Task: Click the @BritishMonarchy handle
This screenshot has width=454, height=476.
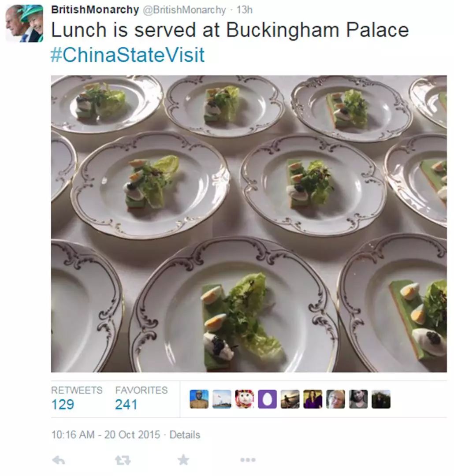Action: pos(184,10)
